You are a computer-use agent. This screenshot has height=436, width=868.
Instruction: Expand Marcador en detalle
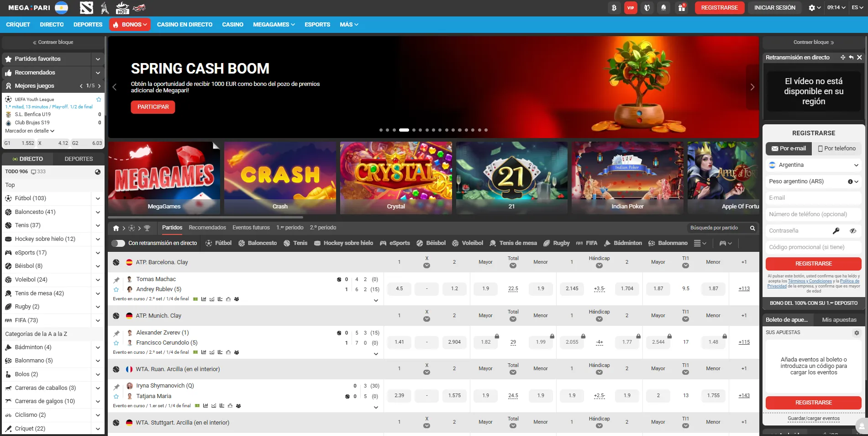pos(30,131)
